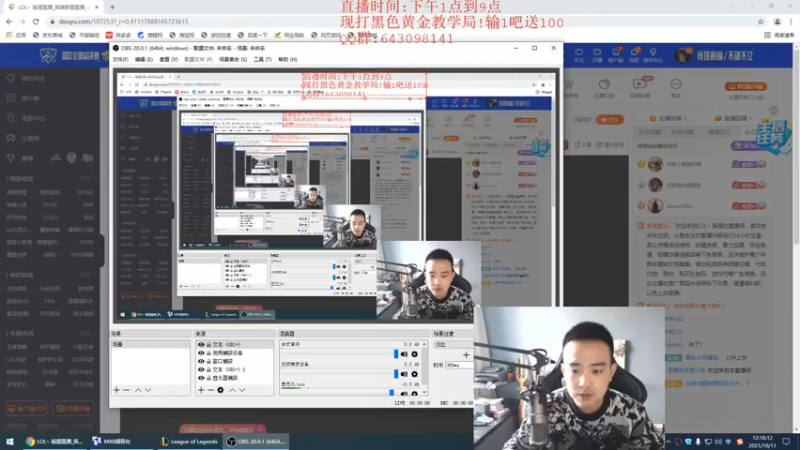Image resolution: width=800 pixels, height=450 pixels.
Task: Add scene transition with plus button
Action: coord(466,355)
